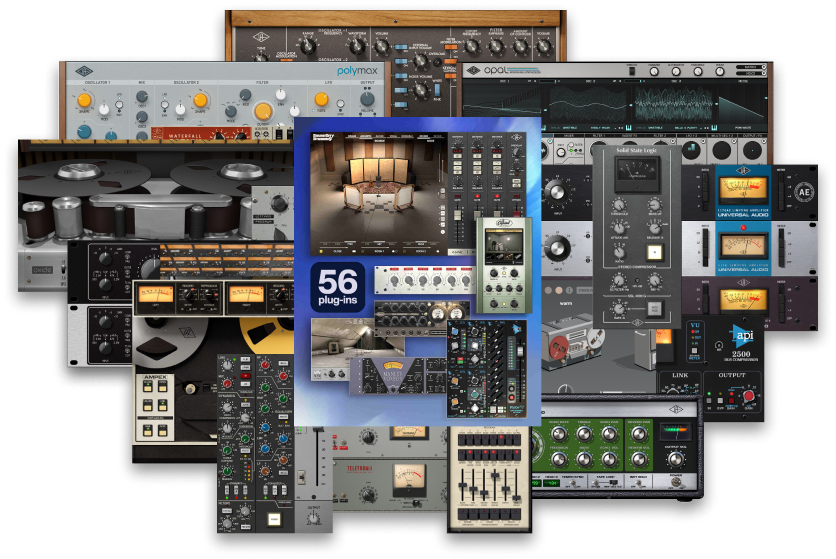Click the AE anniversary badge on the 1176
Viewport: 836px width, 559px height.
pyautogui.click(x=804, y=192)
